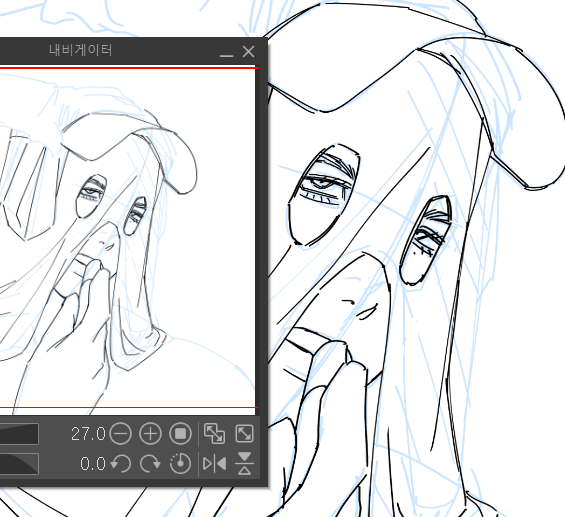Click the zoom slider in Navigator
The width and height of the screenshot is (565, 517).
tap(19, 434)
